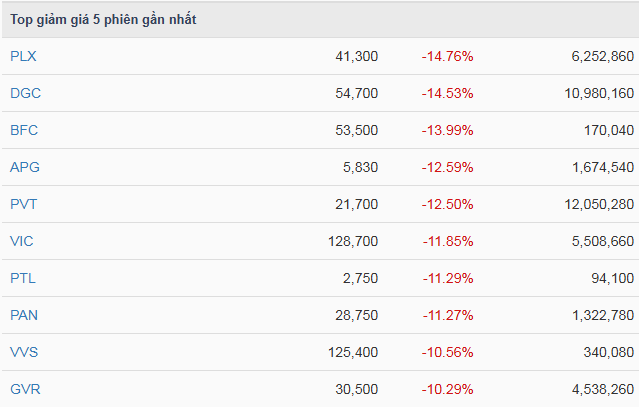Click the BFC price 53,500
Viewport: 639px width, 407px height.
point(357,130)
